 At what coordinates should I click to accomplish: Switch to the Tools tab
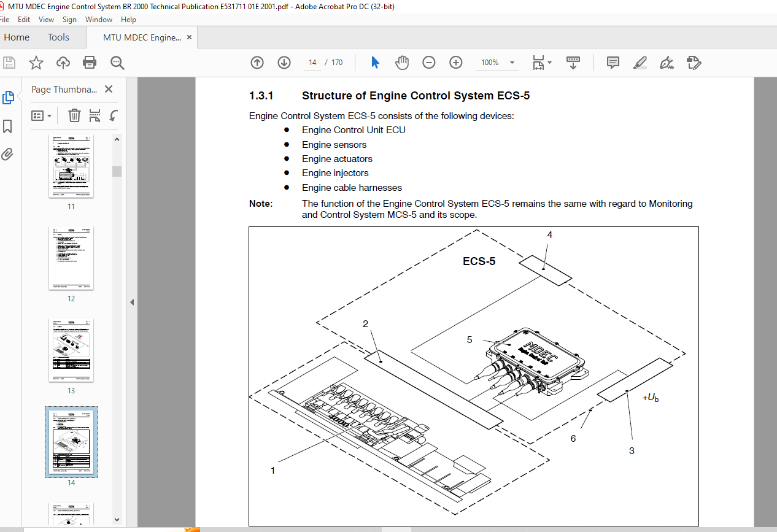click(x=58, y=37)
